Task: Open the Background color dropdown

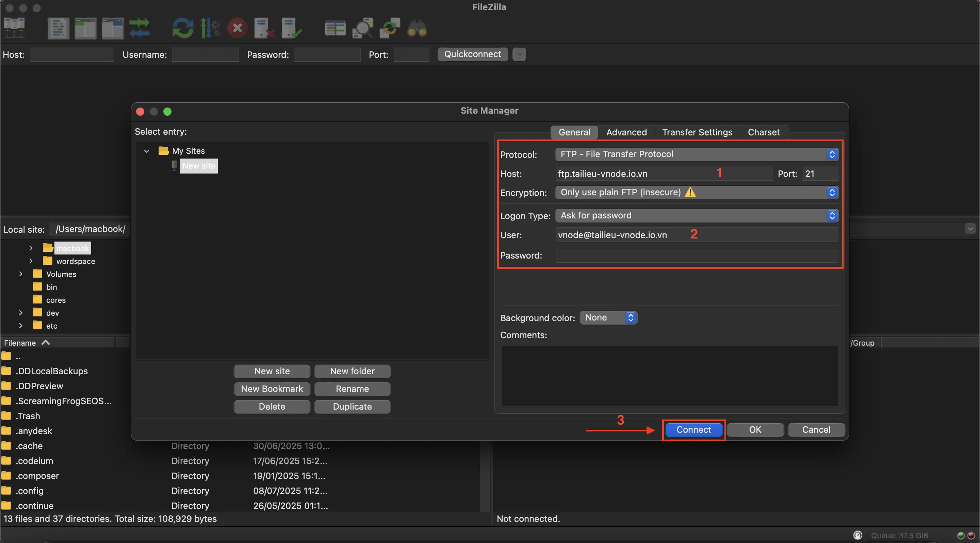Action: tap(608, 317)
